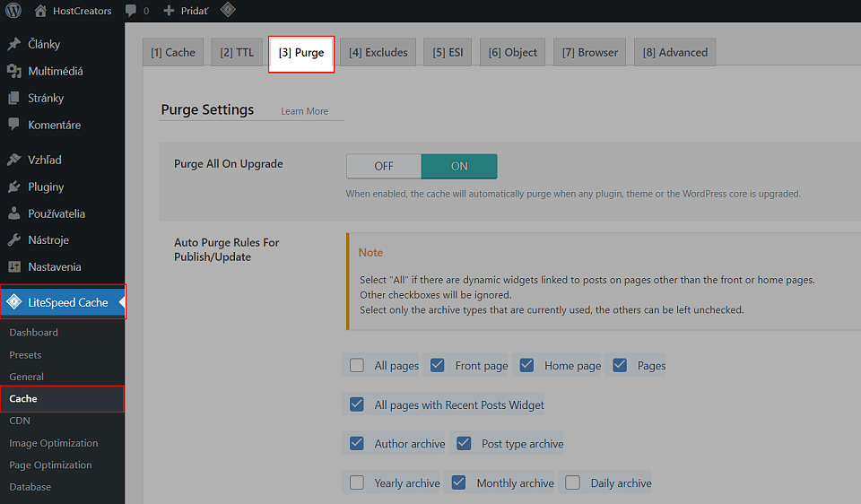Screen dimensions: 861x504
Task: Go to the [4] Excludes tab
Action: 378,52
